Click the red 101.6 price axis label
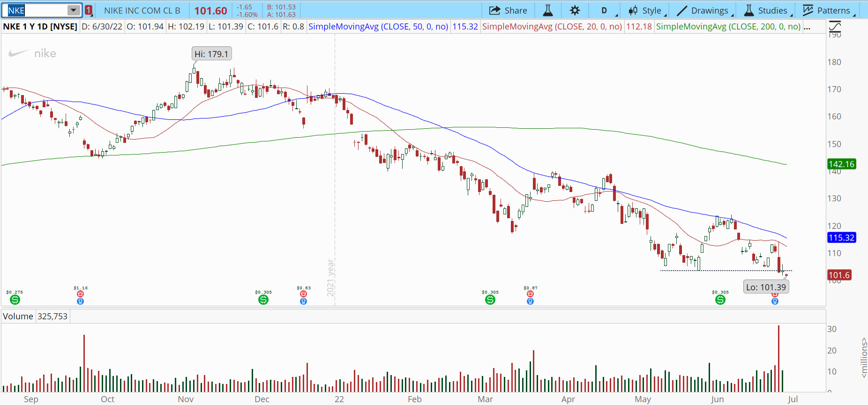The width and height of the screenshot is (868, 405). (x=839, y=275)
